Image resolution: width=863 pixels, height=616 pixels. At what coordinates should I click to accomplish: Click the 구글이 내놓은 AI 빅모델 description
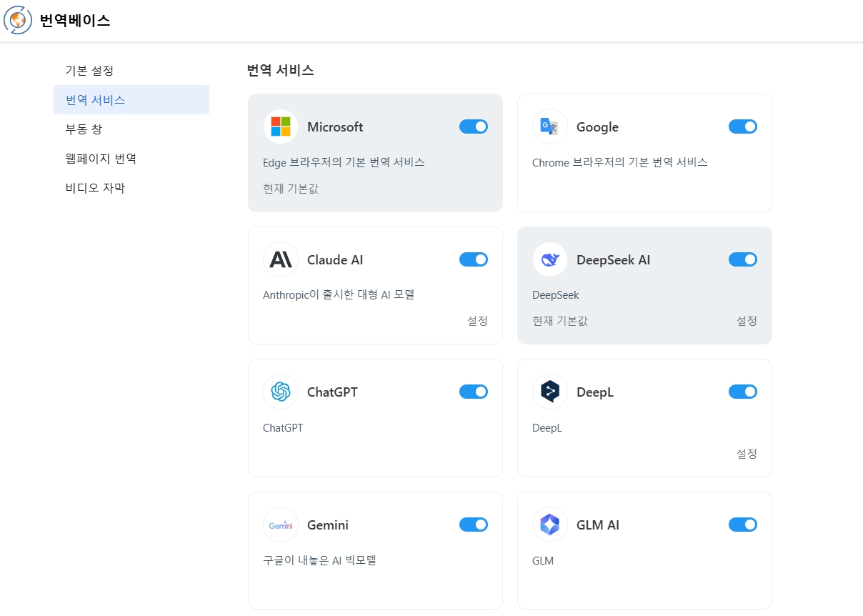click(x=319, y=560)
